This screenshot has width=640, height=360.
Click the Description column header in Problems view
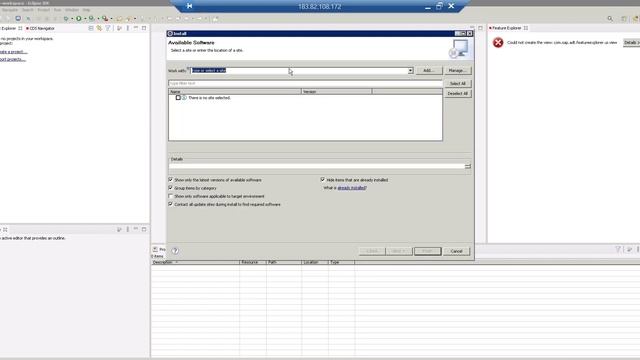pyautogui.click(x=195, y=262)
